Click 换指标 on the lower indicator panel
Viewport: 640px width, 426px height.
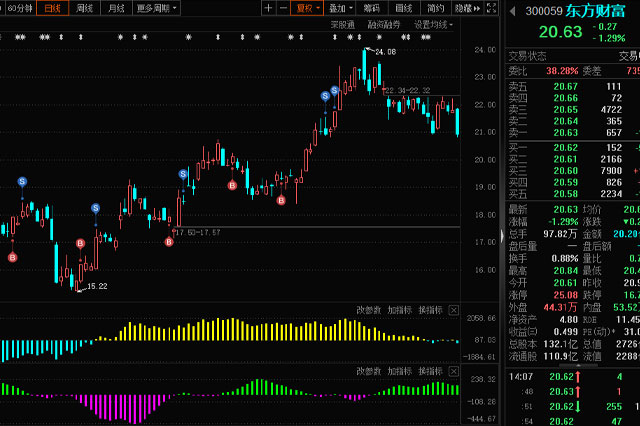431,371
